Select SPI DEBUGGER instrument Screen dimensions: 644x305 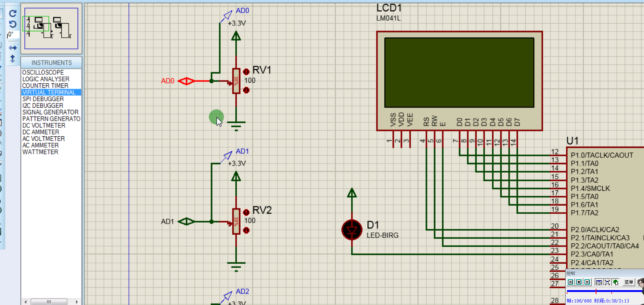(x=51, y=99)
